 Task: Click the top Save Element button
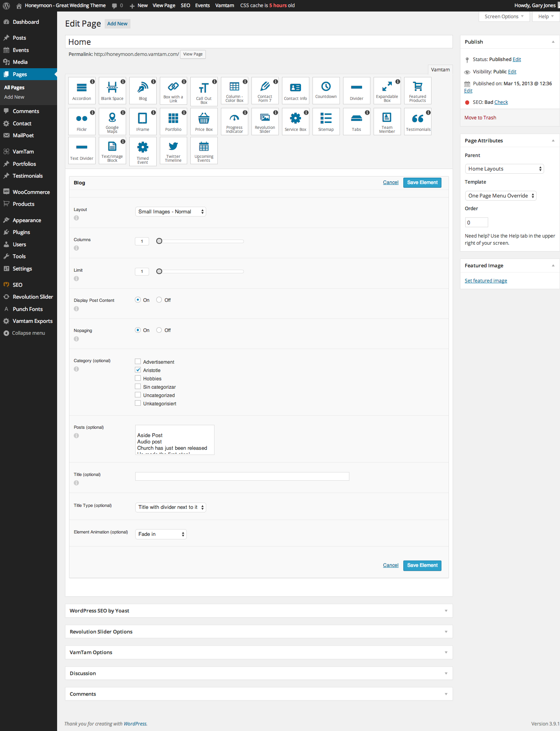[x=422, y=182]
